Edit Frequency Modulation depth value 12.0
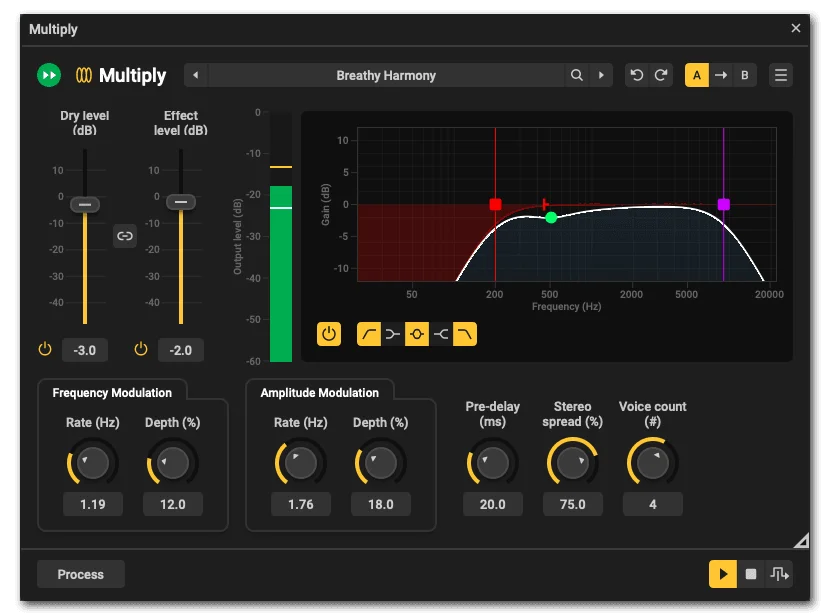This screenshot has width=830, height=616. 173,504
